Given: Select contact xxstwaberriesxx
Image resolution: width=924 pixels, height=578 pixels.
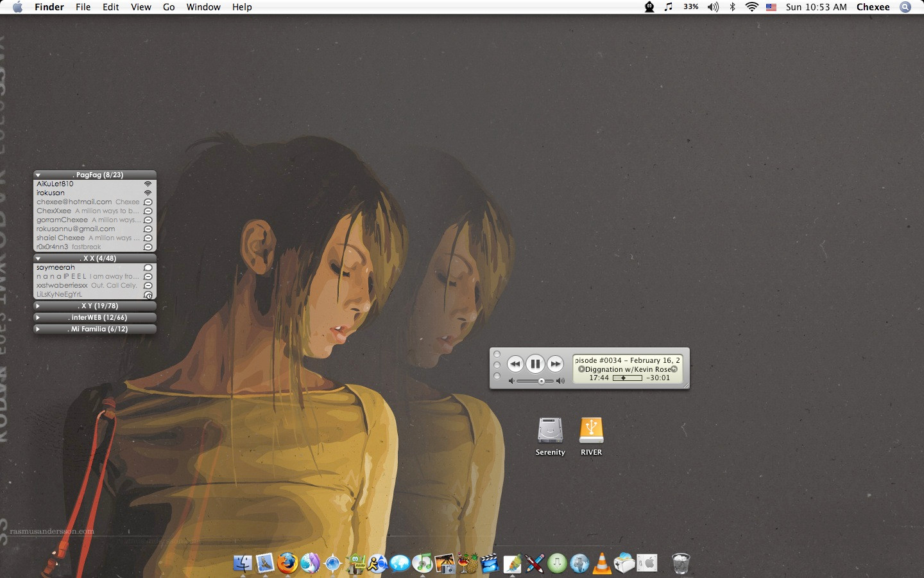Looking at the screenshot, I should (x=94, y=285).
